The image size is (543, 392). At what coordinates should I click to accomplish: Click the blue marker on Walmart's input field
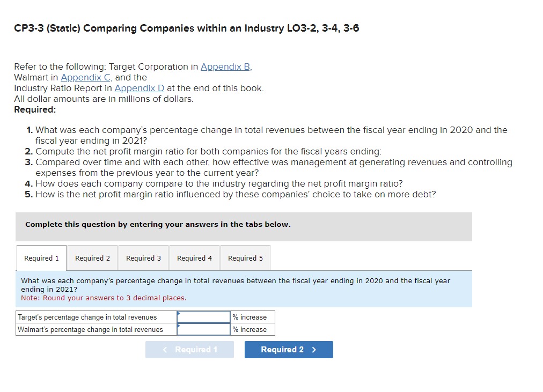178,326
